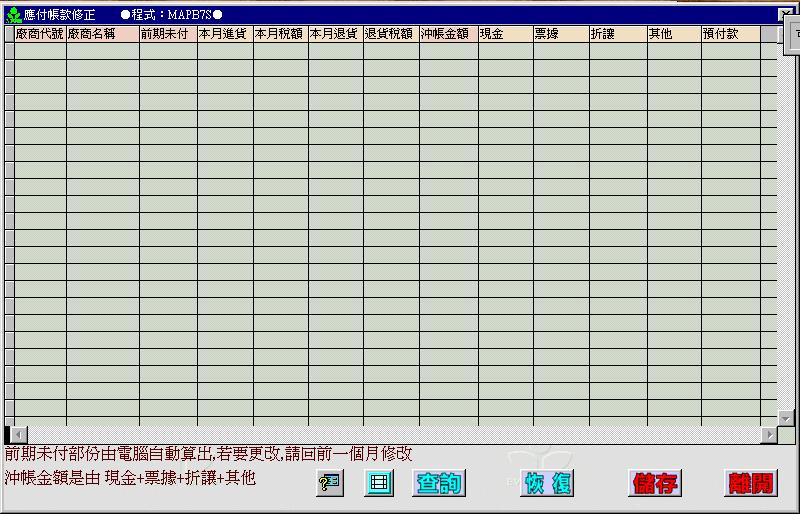Click the vertical scrollbar down arrow

click(786, 418)
